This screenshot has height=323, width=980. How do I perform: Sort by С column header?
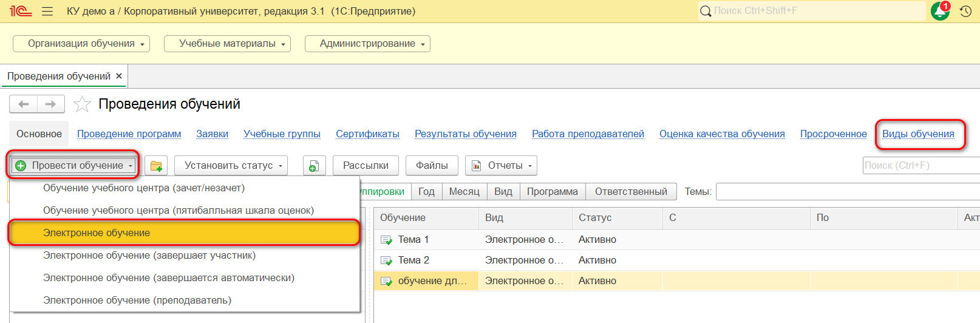pos(737,218)
